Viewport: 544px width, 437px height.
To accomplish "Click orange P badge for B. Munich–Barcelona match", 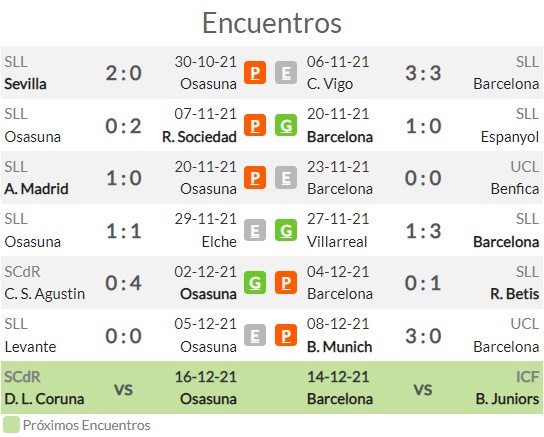I will (x=286, y=335).
